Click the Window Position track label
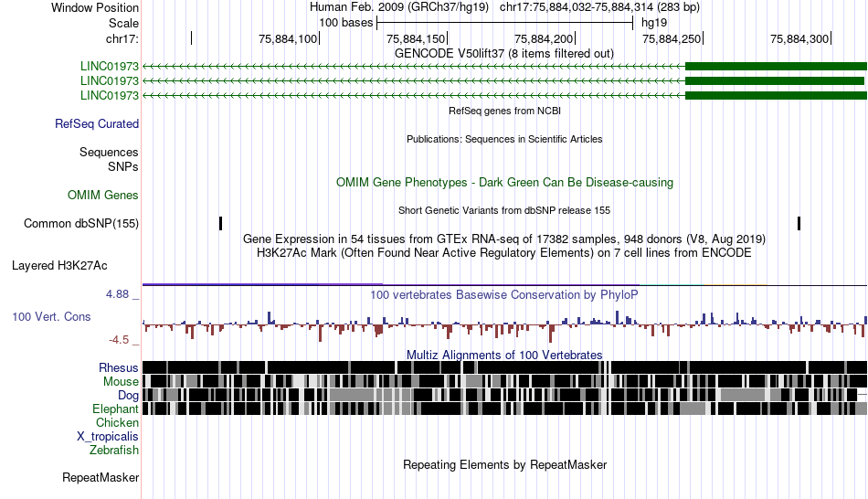Viewport: 868px width, 499px height. (95, 7)
